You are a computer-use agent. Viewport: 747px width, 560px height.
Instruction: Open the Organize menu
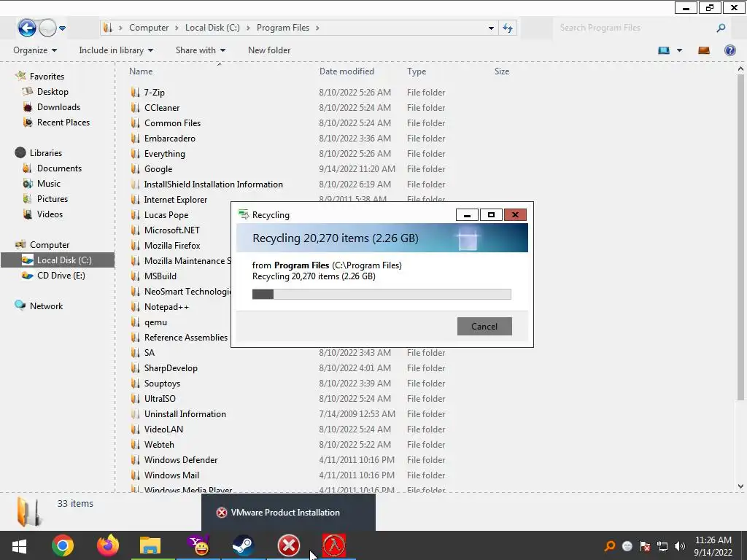[x=35, y=50]
